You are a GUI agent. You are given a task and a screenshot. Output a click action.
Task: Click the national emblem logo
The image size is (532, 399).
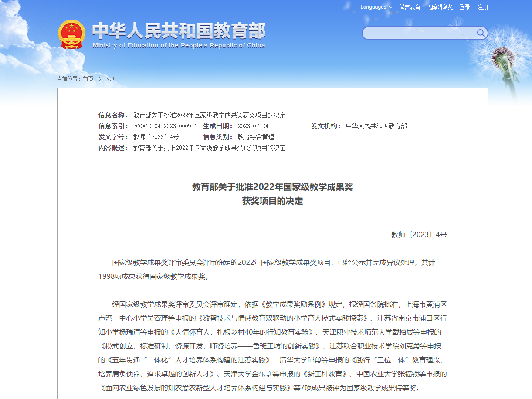point(72,34)
